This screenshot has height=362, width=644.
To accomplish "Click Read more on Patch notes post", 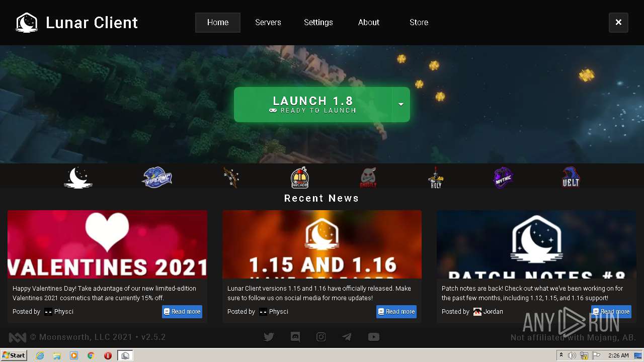I will pyautogui.click(x=611, y=312).
